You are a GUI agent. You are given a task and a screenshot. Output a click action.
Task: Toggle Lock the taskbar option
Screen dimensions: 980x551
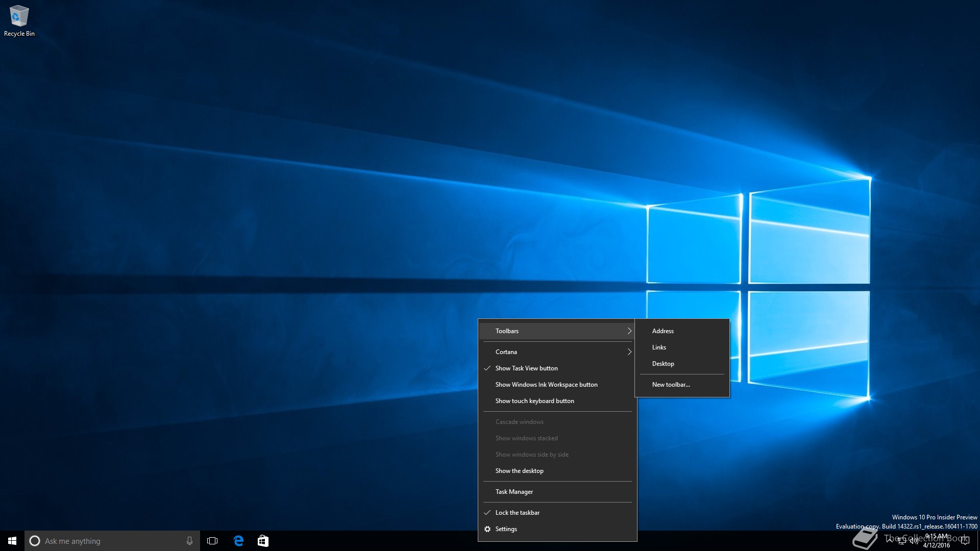(557, 513)
